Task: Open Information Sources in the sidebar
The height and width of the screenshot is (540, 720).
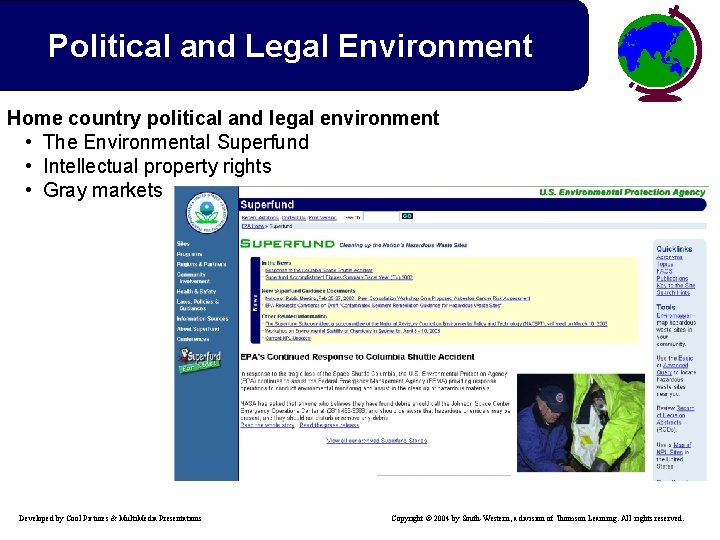Action: coord(202,319)
